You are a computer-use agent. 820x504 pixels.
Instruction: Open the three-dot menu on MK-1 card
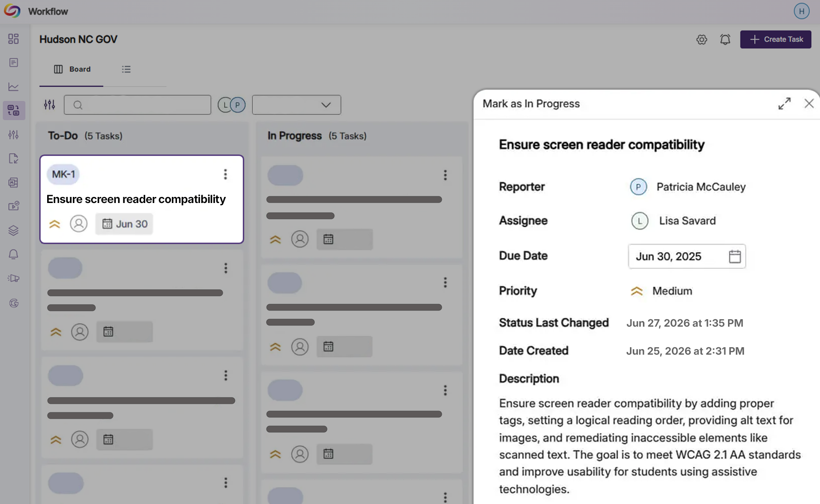(x=225, y=174)
